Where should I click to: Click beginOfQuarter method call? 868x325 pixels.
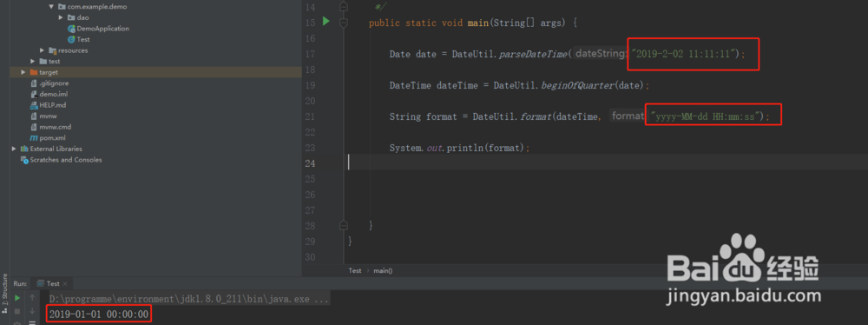(577, 85)
